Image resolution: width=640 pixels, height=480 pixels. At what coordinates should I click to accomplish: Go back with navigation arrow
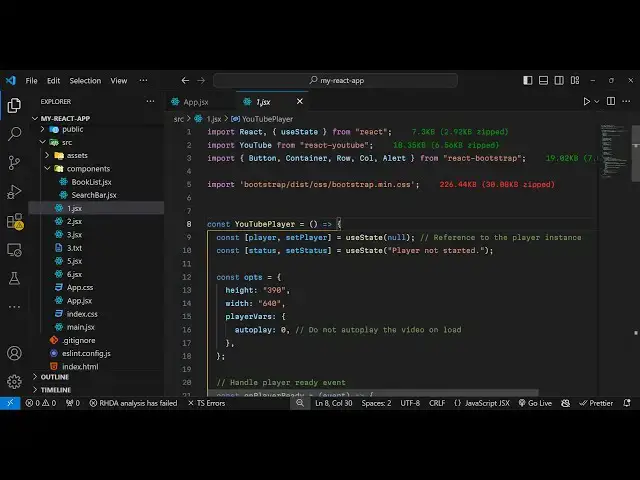185,80
